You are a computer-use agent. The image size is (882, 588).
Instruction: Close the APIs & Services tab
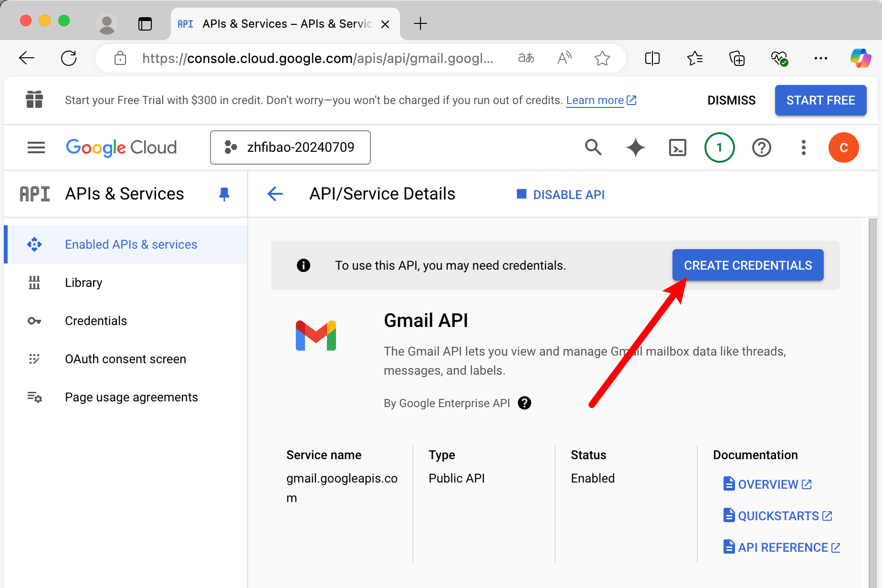(x=385, y=24)
